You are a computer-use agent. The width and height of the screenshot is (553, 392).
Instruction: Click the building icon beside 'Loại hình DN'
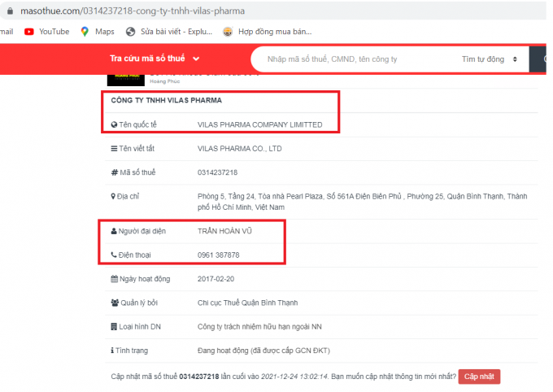pyautogui.click(x=114, y=327)
